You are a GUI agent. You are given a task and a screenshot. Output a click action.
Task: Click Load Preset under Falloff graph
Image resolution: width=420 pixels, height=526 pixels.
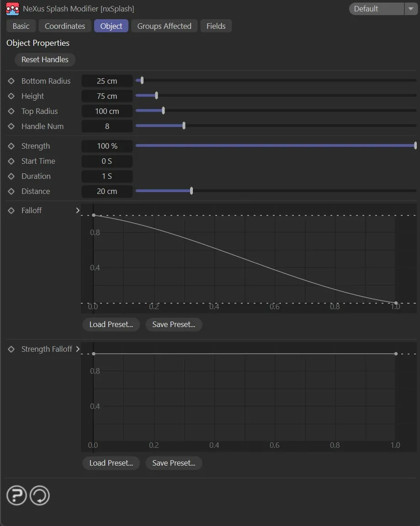111,324
